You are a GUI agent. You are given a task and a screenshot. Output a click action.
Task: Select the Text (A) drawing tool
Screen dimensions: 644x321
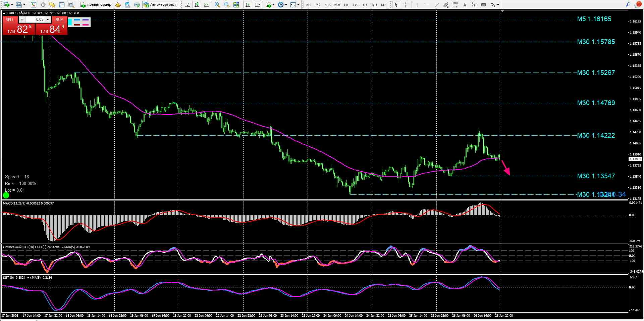click(465, 5)
